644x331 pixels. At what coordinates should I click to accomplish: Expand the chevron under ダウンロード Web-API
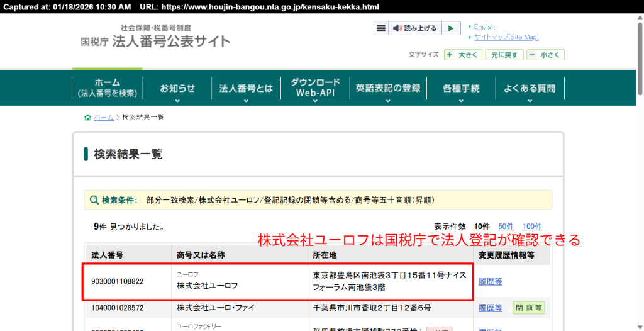pos(315,100)
